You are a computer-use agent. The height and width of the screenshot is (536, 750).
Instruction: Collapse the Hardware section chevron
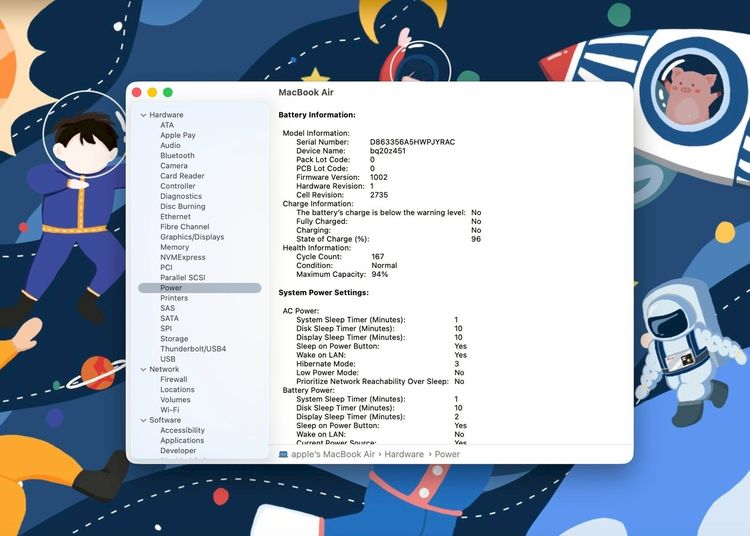pyautogui.click(x=143, y=115)
